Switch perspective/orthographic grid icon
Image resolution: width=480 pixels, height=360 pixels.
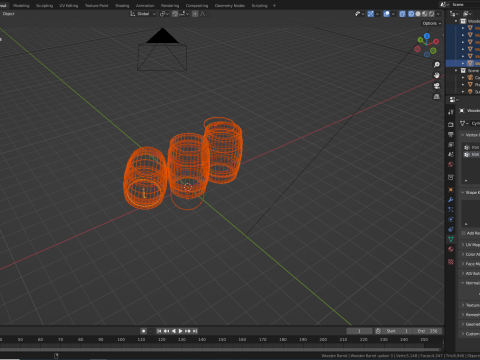[437, 97]
